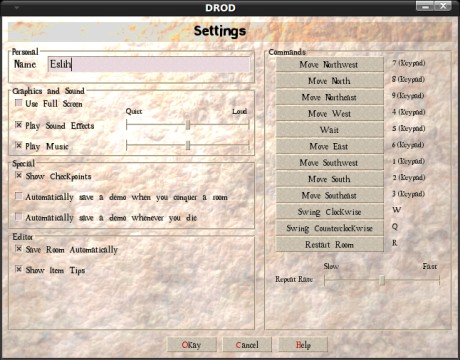Screen dimensions: 460x360
Task: Click the Repeat Rate slider handle
Action: pos(382,280)
